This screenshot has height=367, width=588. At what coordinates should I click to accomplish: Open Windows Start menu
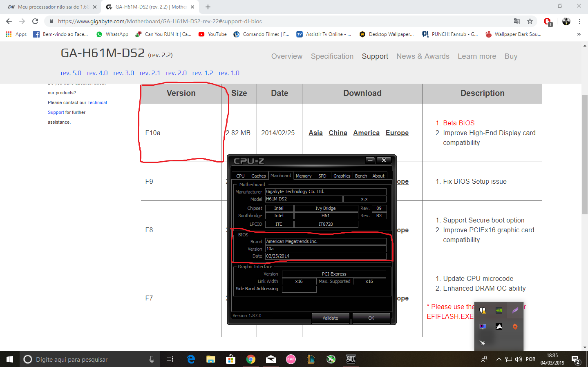(10, 359)
